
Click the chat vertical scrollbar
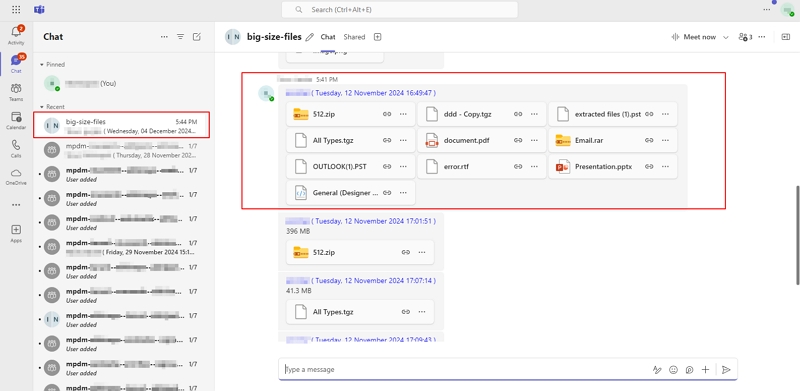coord(797,235)
